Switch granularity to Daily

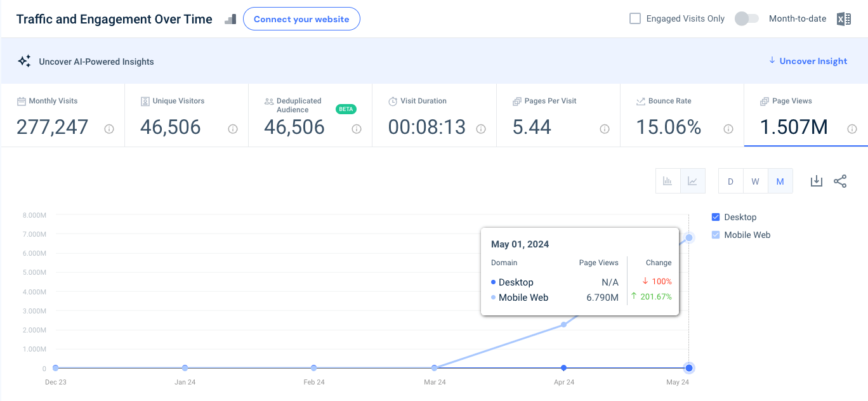point(730,181)
